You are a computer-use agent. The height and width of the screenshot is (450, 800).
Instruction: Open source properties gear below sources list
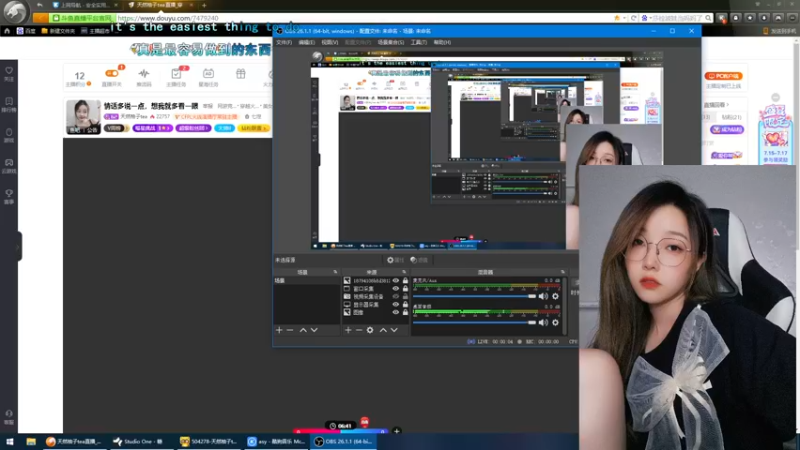pyautogui.click(x=370, y=330)
